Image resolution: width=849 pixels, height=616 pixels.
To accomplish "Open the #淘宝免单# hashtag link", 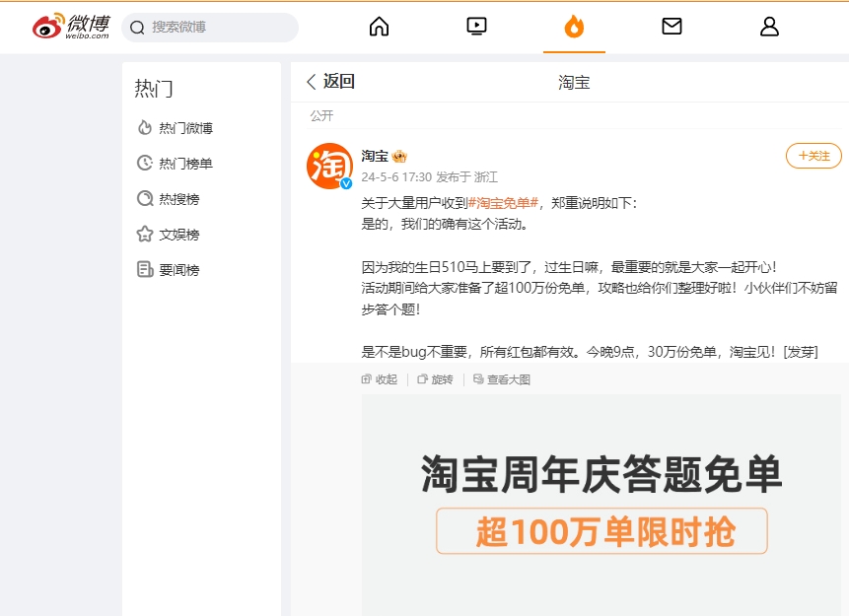I will pos(503,203).
